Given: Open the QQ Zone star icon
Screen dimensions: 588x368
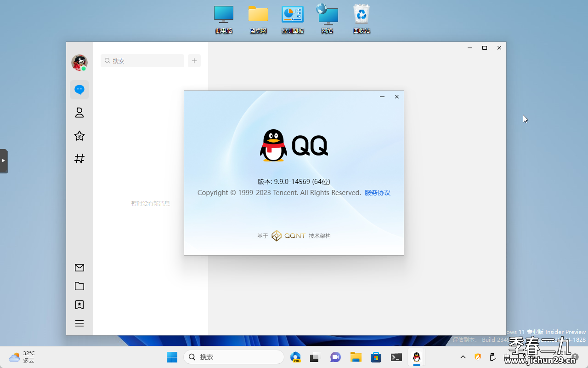Looking at the screenshot, I should 79,136.
